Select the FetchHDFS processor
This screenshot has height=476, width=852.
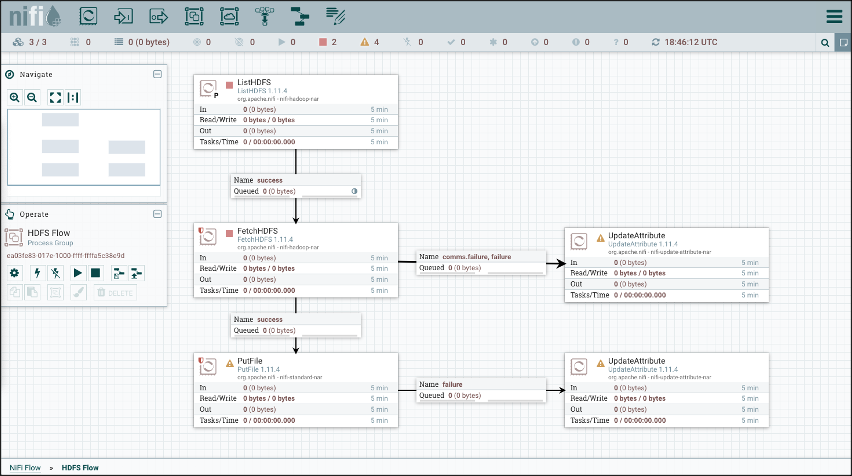point(296,260)
